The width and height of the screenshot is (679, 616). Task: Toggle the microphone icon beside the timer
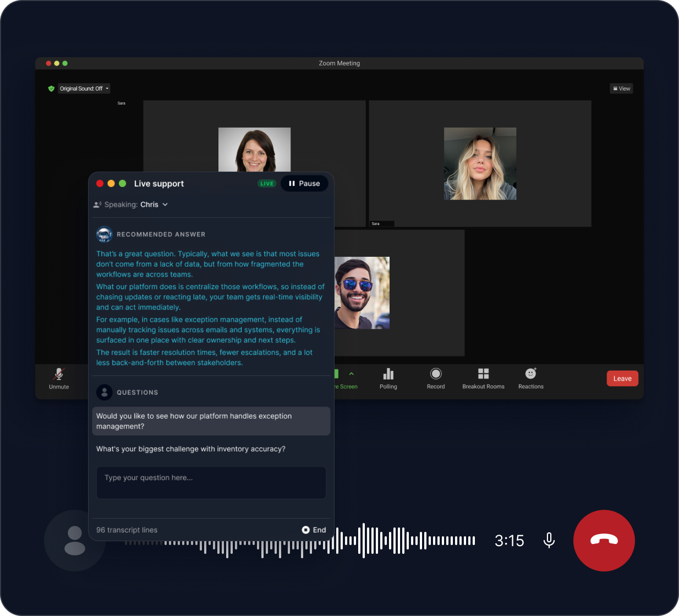(549, 541)
